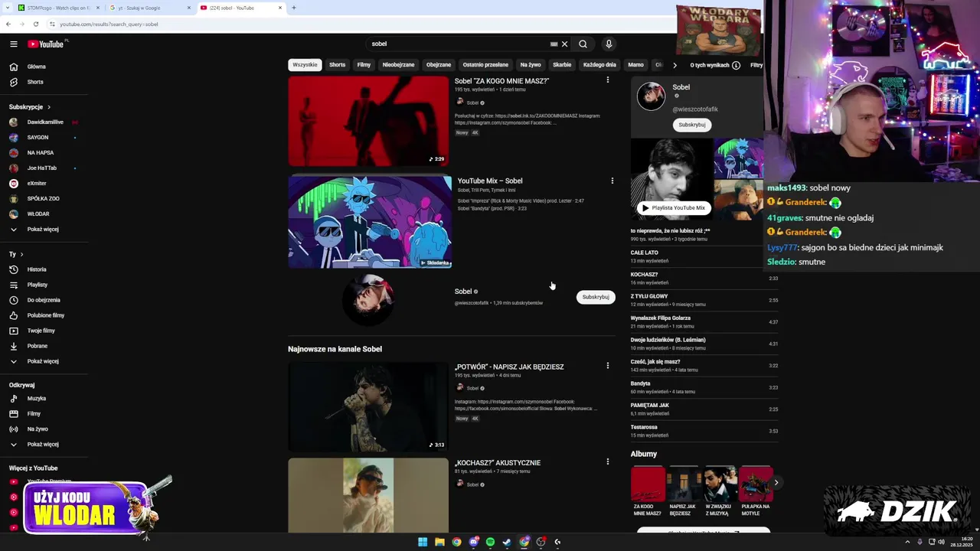This screenshot has width=980, height=551.
Task: Clear the search box with the X
Action: coord(564,44)
